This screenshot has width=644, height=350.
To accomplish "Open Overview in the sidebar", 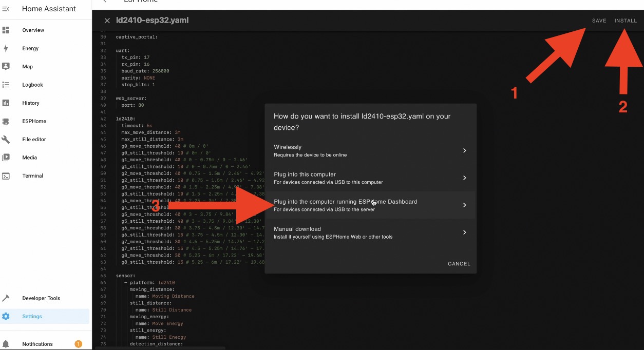I will point(33,30).
